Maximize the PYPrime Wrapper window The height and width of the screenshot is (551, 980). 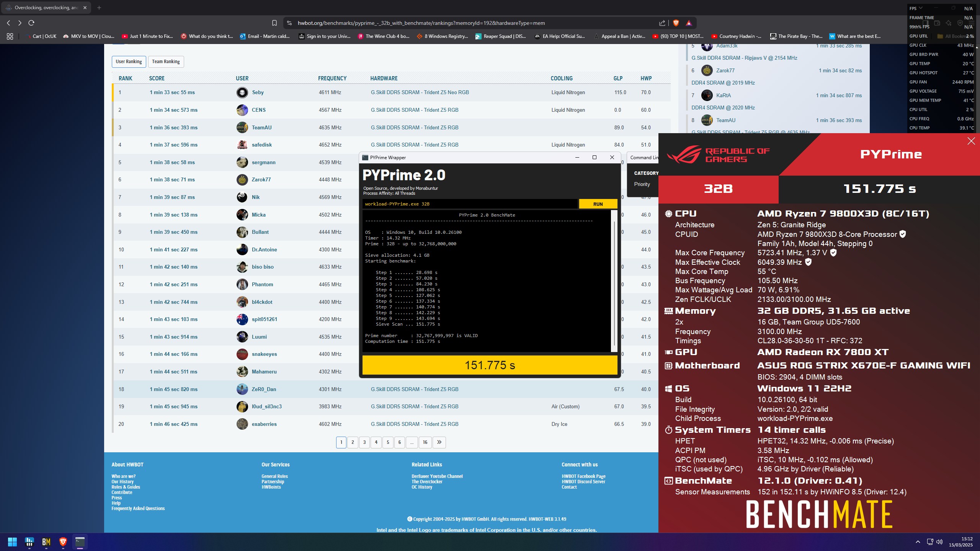(x=594, y=158)
